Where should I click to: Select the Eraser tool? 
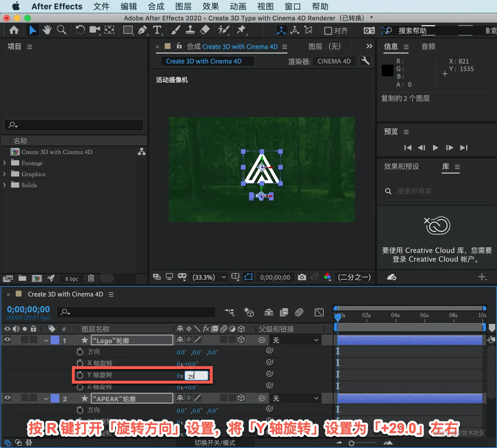click(205, 30)
